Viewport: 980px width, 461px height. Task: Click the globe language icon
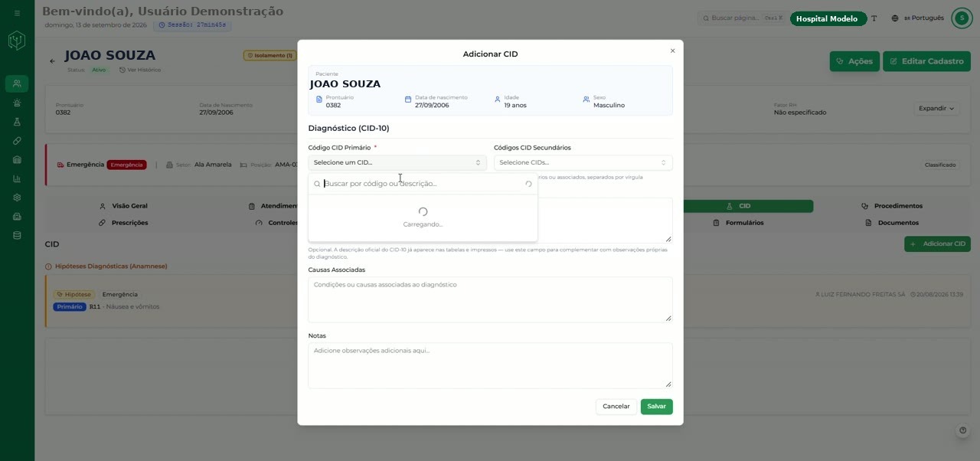click(x=895, y=18)
